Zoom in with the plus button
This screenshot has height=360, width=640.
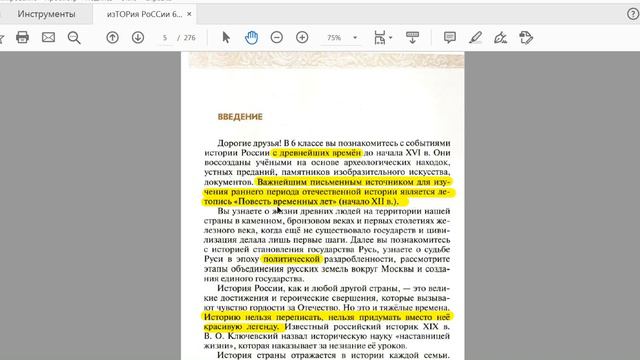(x=302, y=38)
